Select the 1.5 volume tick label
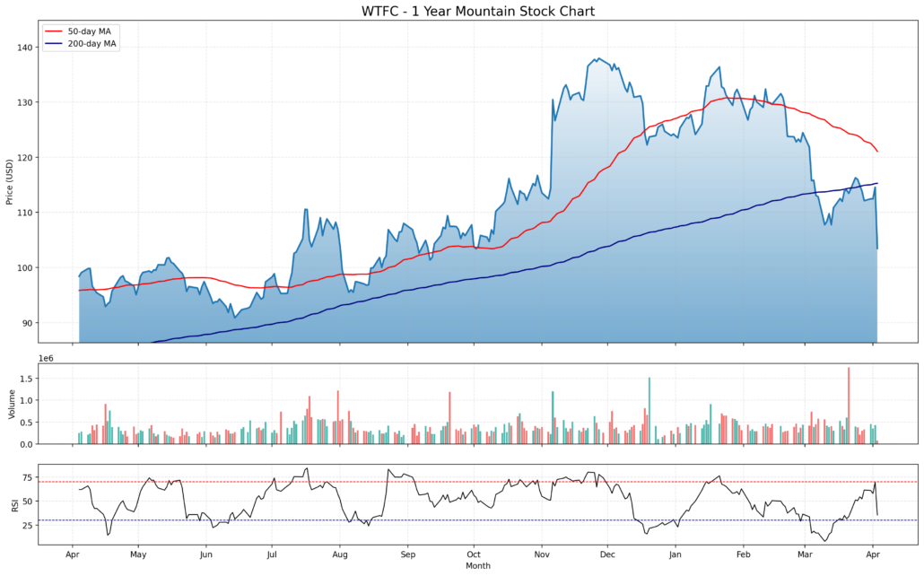Image resolution: width=924 pixels, height=576 pixels. (x=27, y=379)
